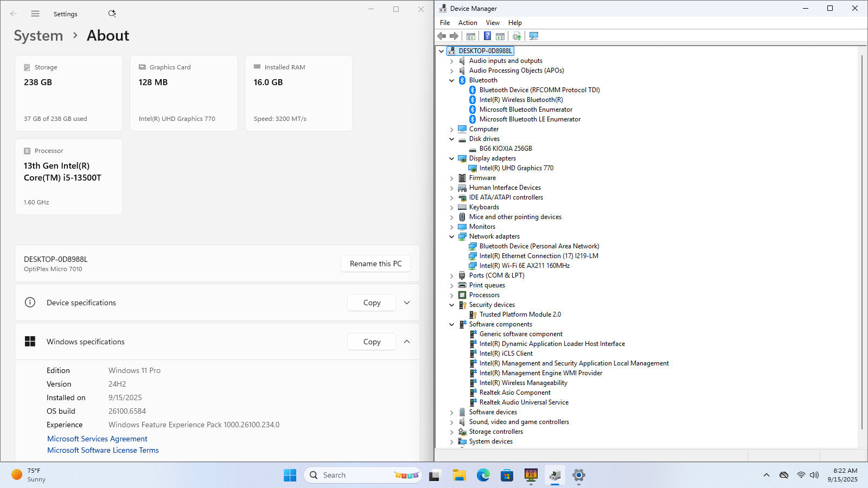Select the BG6 KIOXIA 256GB drive icon

[x=473, y=149]
